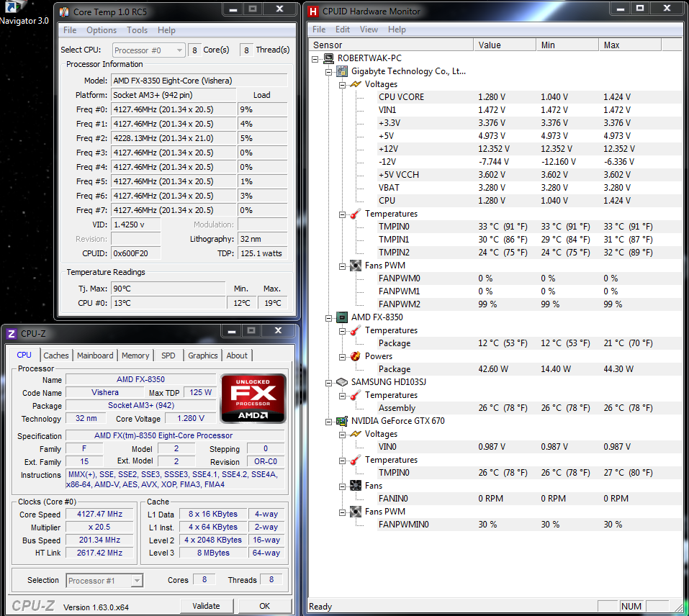
Task: Click the Core Temp Model field
Action: pyautogui.click(x=199, y=81)
